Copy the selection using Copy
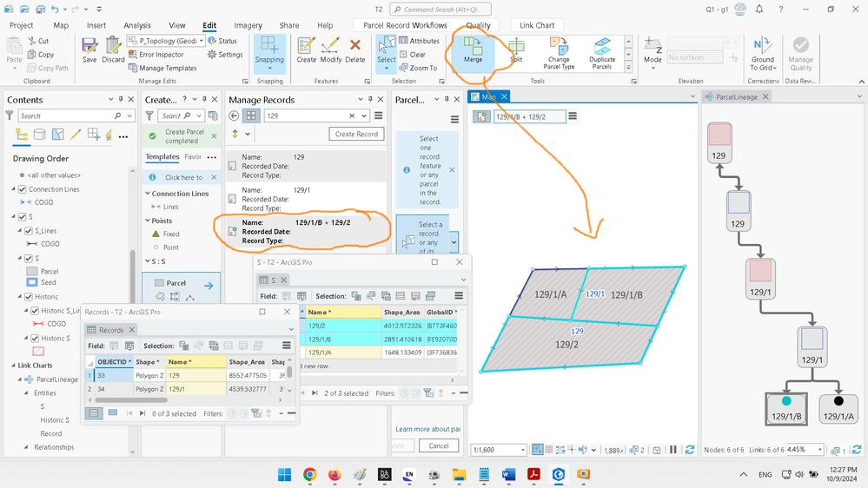The height and width of the screenshot is (488, 868). tap(41, 54)
